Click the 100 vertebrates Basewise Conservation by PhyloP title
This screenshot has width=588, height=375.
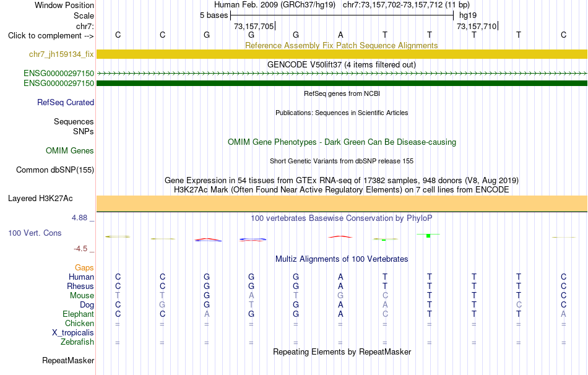(x=341, y=218)
